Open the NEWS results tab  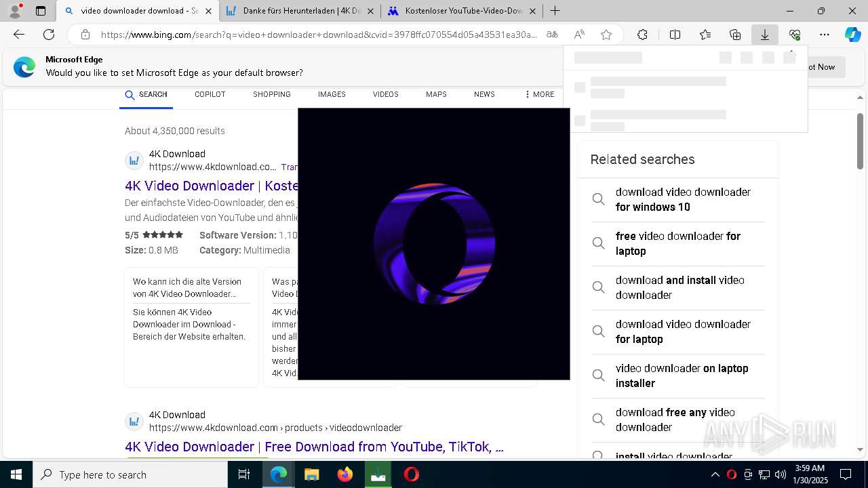[x=484, y=95]
